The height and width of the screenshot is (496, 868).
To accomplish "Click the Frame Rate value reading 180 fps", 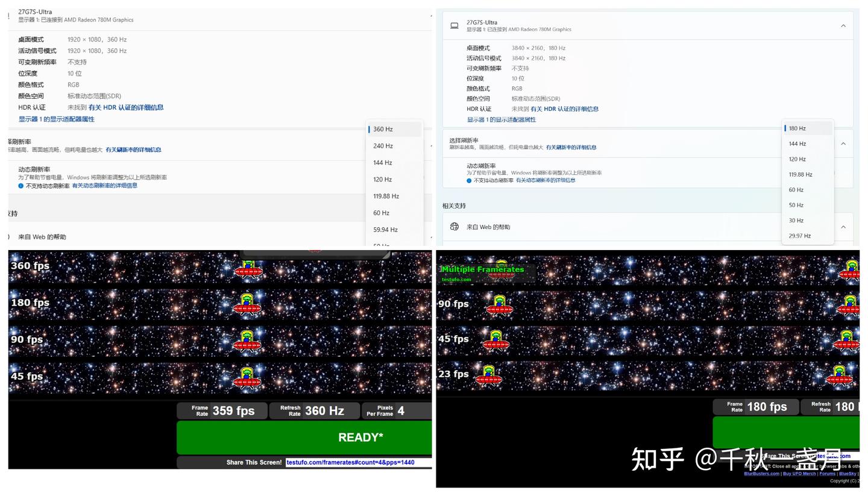I will (x=767, y=407).
